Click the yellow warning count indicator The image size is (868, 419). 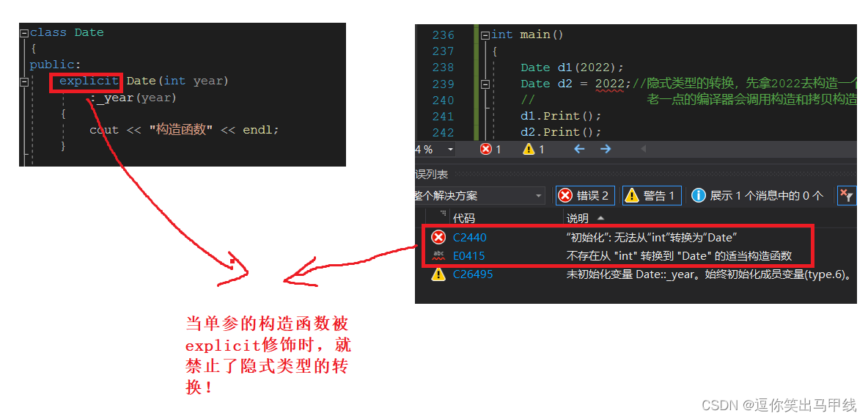coord(534,149)
